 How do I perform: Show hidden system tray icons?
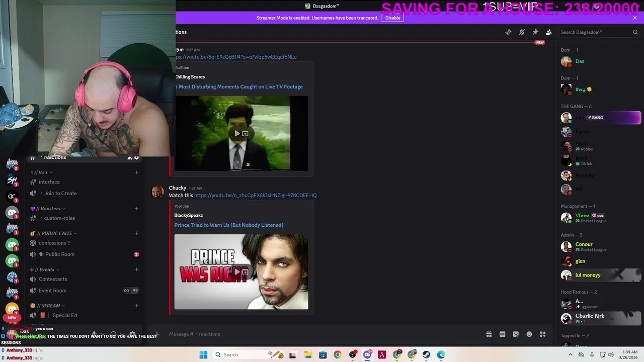[x=570, y=354]
